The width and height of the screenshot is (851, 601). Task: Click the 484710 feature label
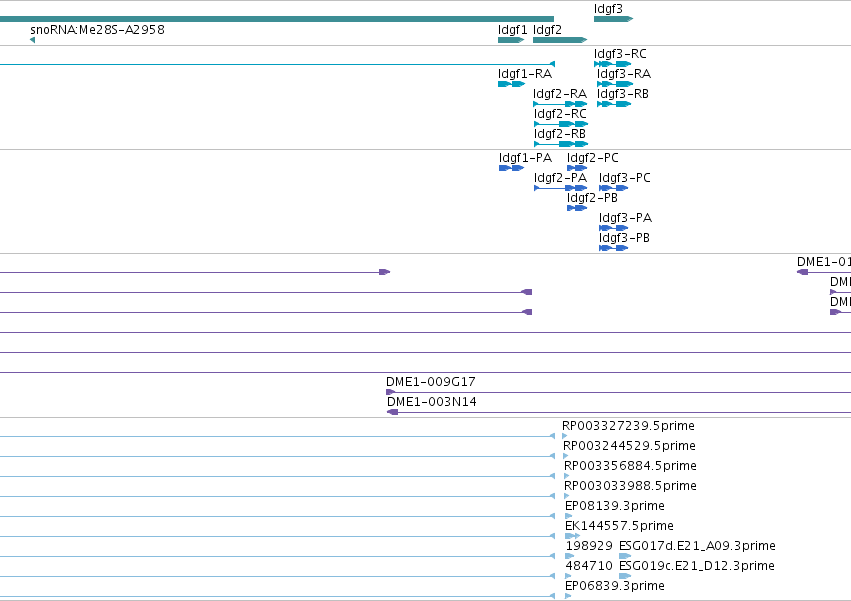(589, 566)
